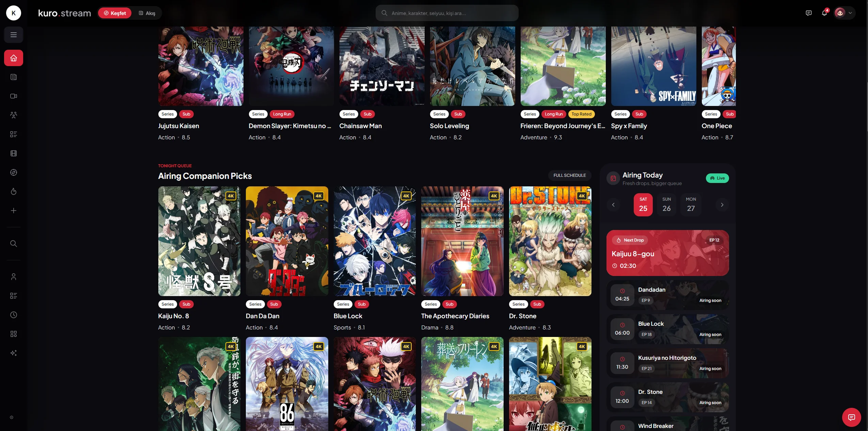
Task: Click the Top Rated tag on Frieren
Action: click(581, 114)
